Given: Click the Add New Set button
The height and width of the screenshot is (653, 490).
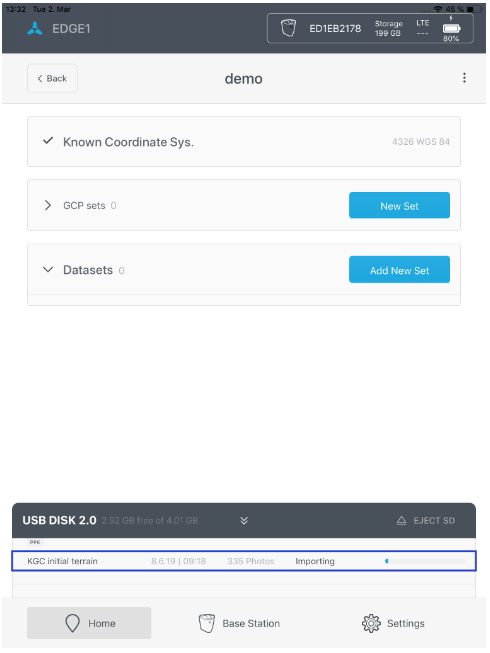Looking at the screenshot, I should coord(399,270).
